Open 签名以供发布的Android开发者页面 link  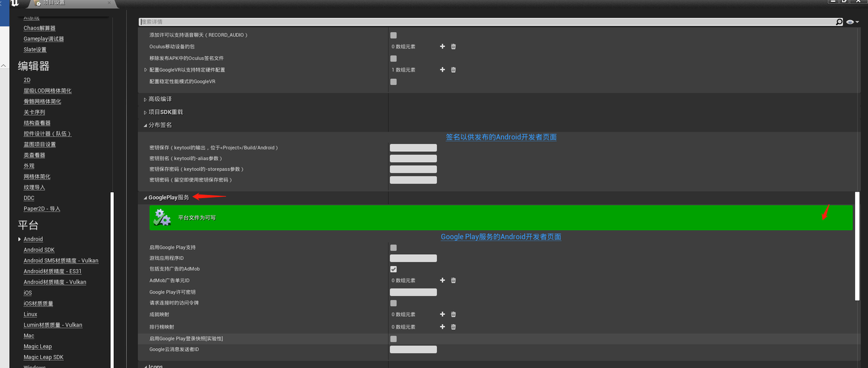pyautogui.click(x=501, y=137)
